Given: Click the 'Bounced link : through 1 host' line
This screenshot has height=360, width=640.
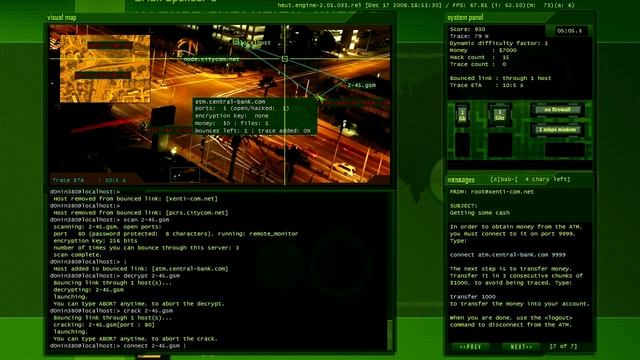Looking at the screenshot, I should (x=500, y=78).
